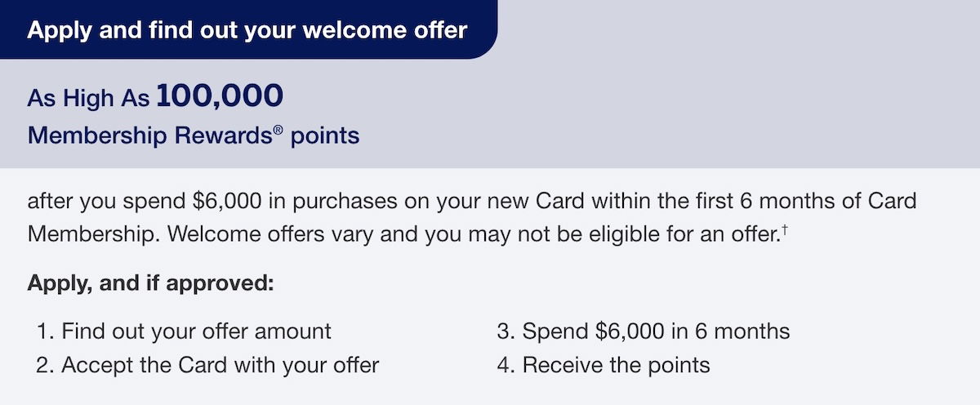
Task: Click the '100,000' points figure
Action: click(220, 97)
